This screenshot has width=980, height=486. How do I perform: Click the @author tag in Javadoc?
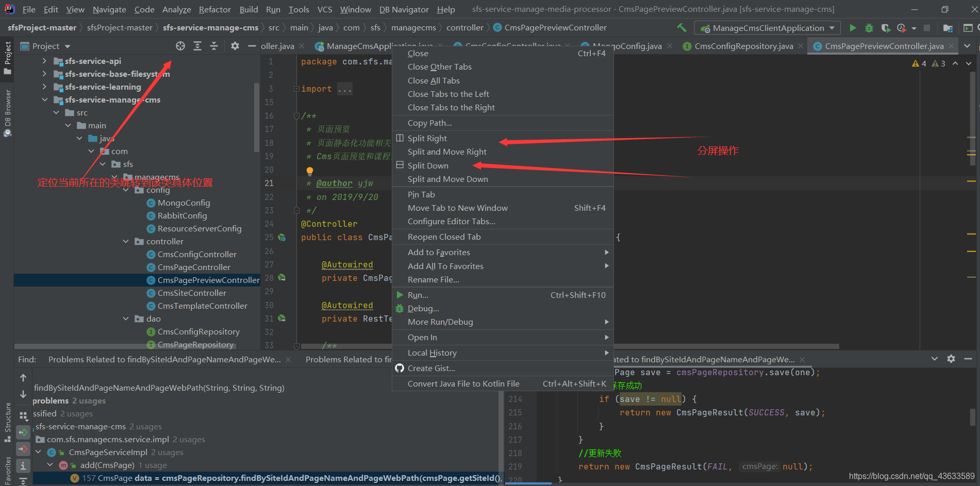coord(334,183)
